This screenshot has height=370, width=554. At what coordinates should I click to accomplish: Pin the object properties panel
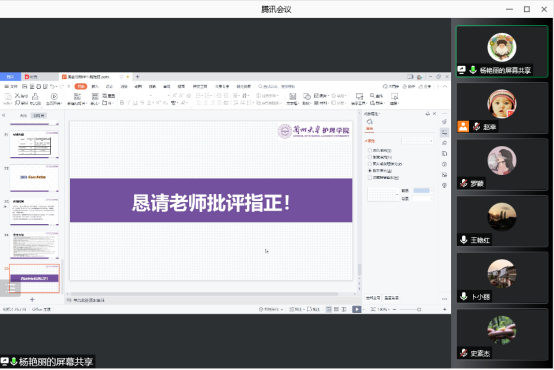tap(428, 113)
